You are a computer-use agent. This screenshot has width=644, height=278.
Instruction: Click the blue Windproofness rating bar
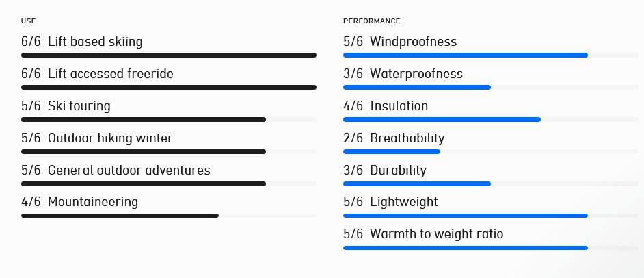(465, 55)
